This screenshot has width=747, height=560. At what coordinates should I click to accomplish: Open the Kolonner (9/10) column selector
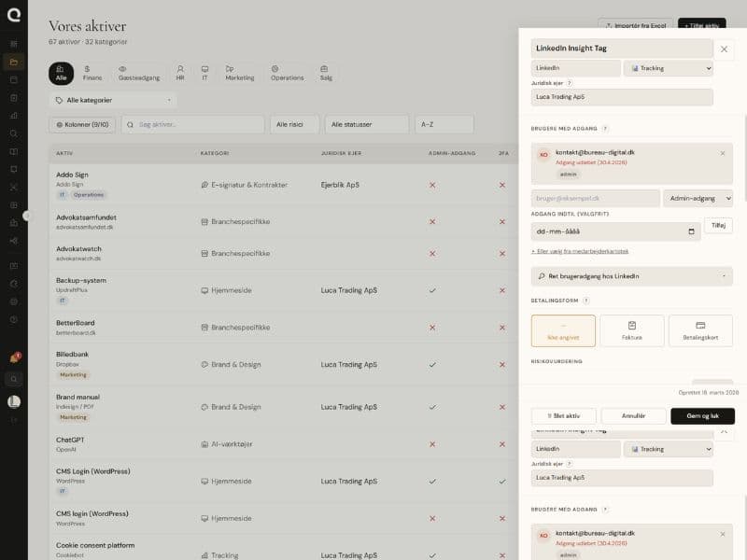(82, 125)
